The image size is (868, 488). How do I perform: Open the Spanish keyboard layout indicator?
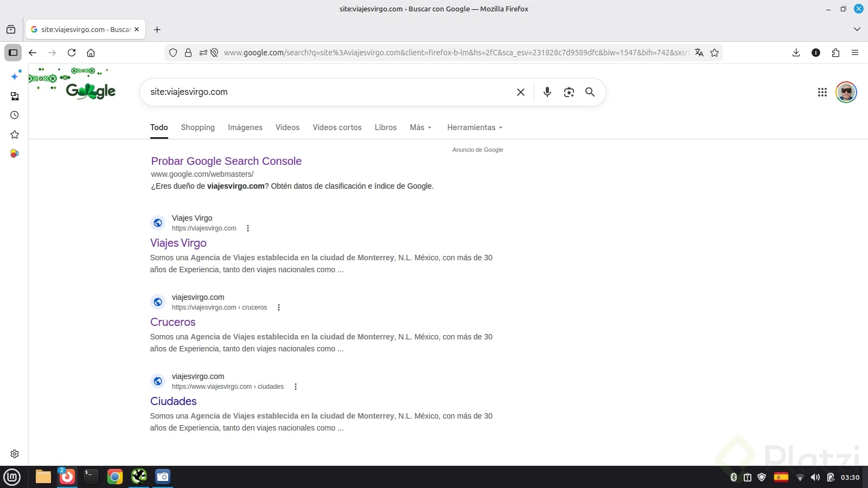pyautogui.click(x=781, y=477)
